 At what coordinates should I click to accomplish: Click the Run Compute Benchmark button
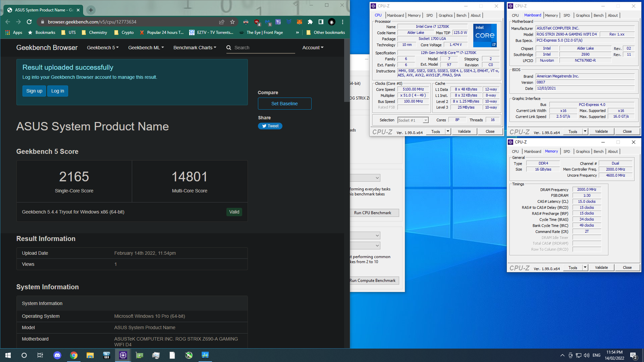click(x=374, y=281)
